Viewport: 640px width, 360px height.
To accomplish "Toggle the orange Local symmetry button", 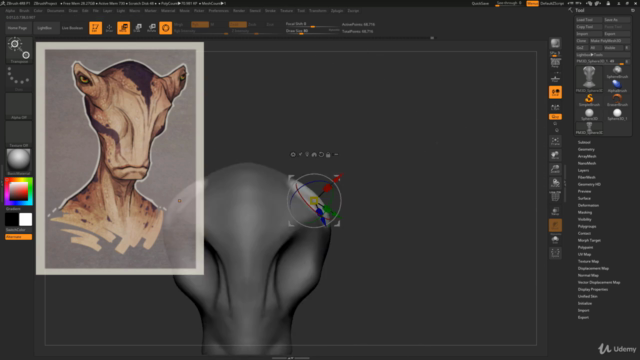I will tap(555, 92).
